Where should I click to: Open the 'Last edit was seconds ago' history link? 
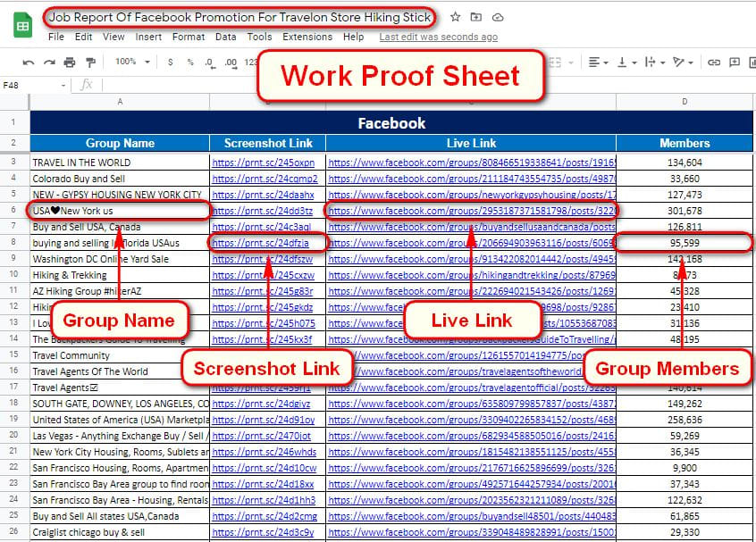click(438, 37)
